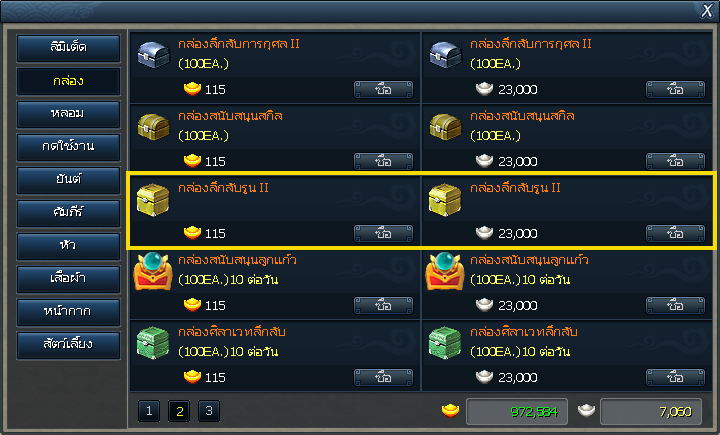Select the ยันต์ category tab
This screenshot has height=435, width=720.
pos(68,180)
